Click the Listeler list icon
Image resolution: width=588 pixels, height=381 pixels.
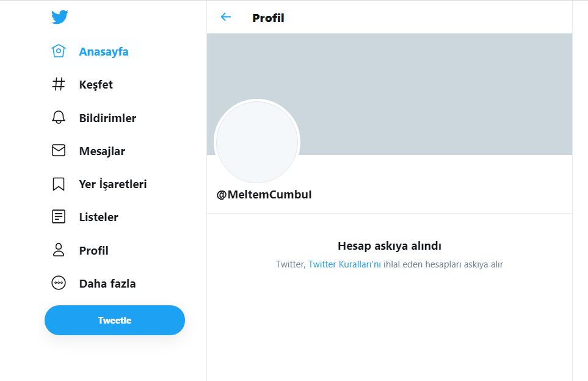tap(59, 217)
